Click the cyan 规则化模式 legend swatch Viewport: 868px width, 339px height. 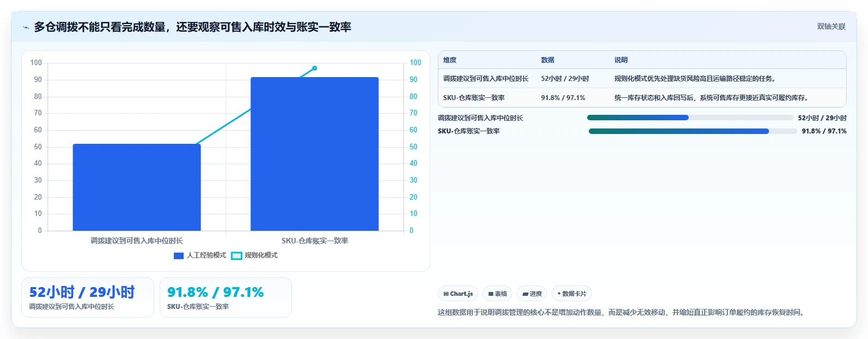[x=237, y=255]
